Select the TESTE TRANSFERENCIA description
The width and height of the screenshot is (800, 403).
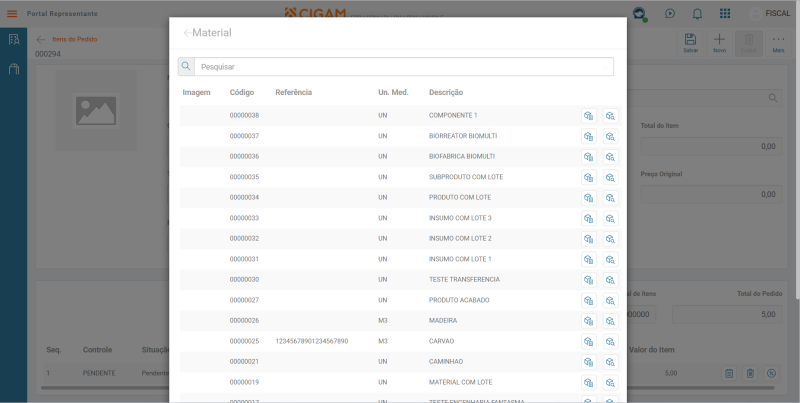(464, 280)
